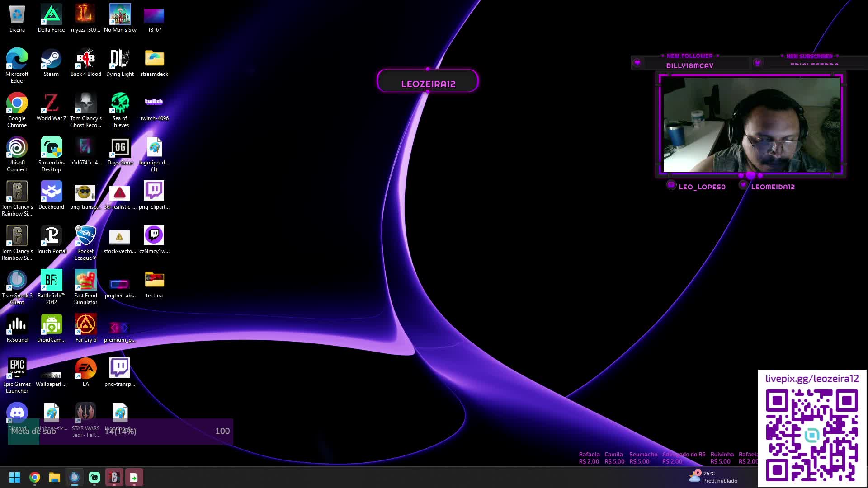The height and width of the screenshot is (488, 868).
Task: Launch Deckboard desktop shortcut
Action: tap(51, 196)
